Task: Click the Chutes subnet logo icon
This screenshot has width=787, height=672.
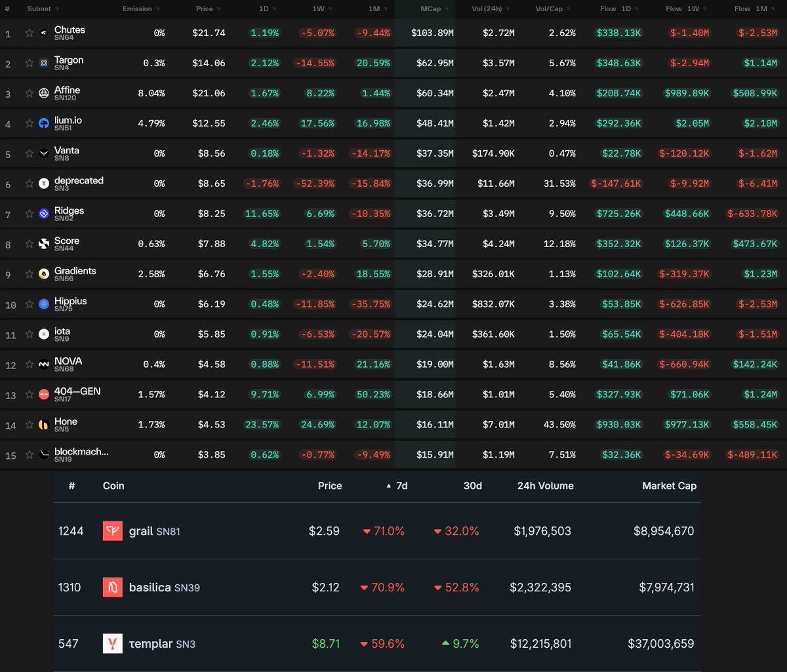Action: 44,33
